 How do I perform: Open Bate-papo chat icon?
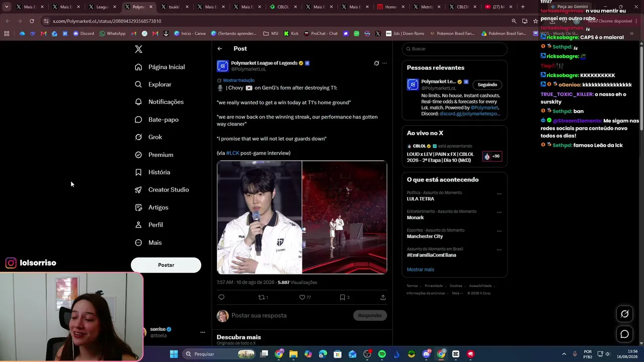[138, 120]
